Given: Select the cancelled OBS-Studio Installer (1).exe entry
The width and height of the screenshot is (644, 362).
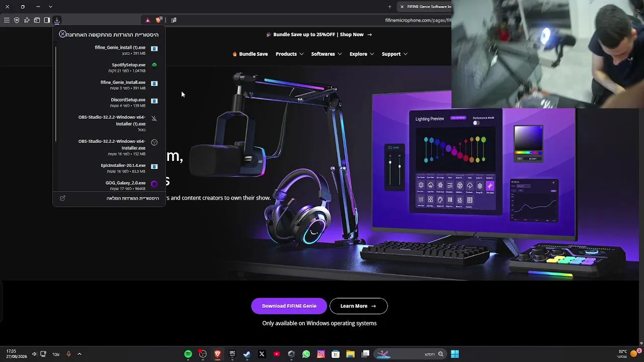Looking at the screenshot, I should (110, 123).
